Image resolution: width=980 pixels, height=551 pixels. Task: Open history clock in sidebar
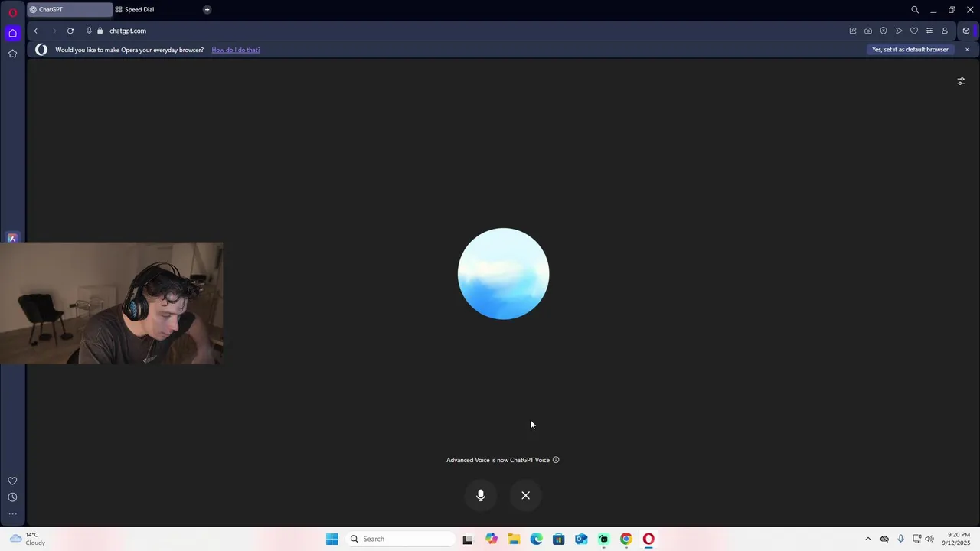[12, 497]
